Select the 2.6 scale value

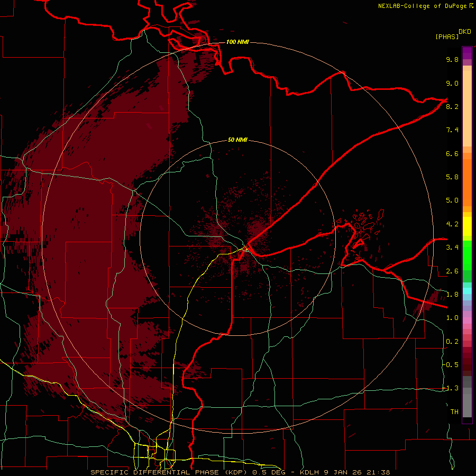(x=452, y=271)
